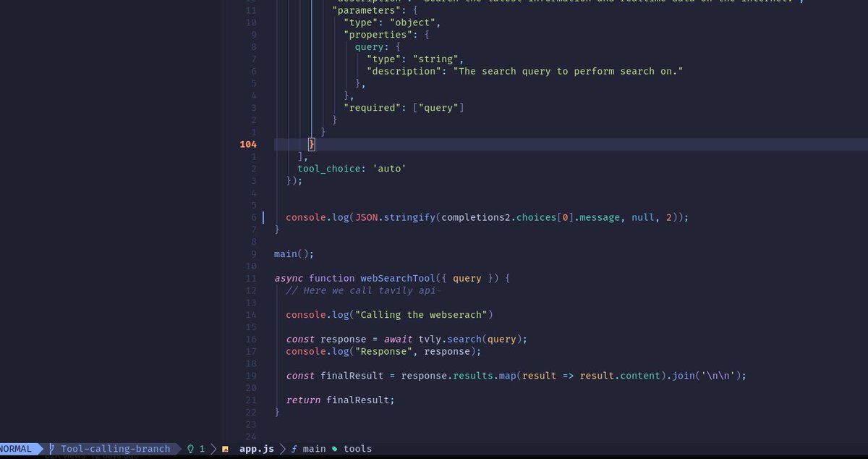Image resolution: width=868 pixels, height=459 pixels.
Task: Click the git change sign beside console.log line
Action: tap(263, 217)
